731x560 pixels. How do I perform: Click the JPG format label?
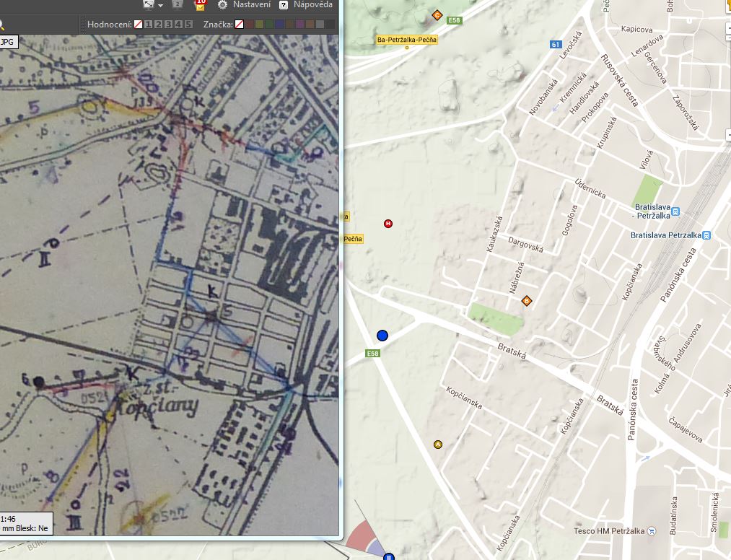(x=7, y=42)
